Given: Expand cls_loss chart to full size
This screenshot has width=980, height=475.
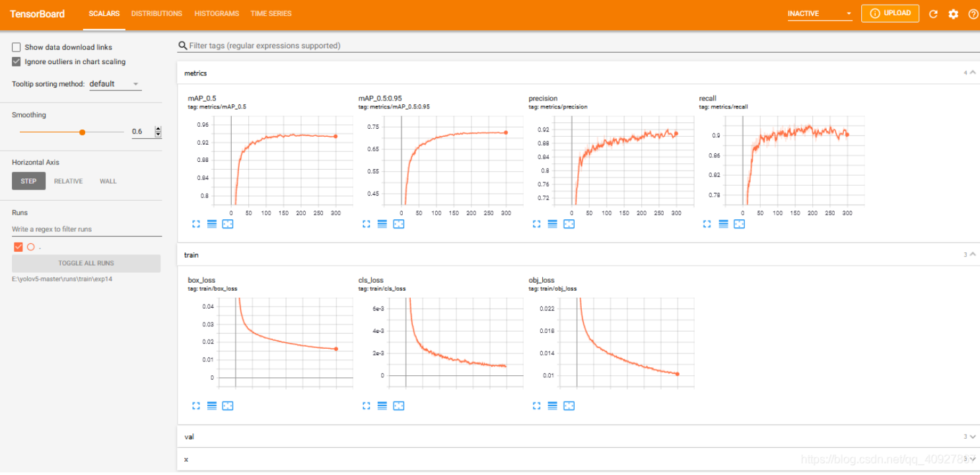Looking at the screenshot, I should pos(367,406).
